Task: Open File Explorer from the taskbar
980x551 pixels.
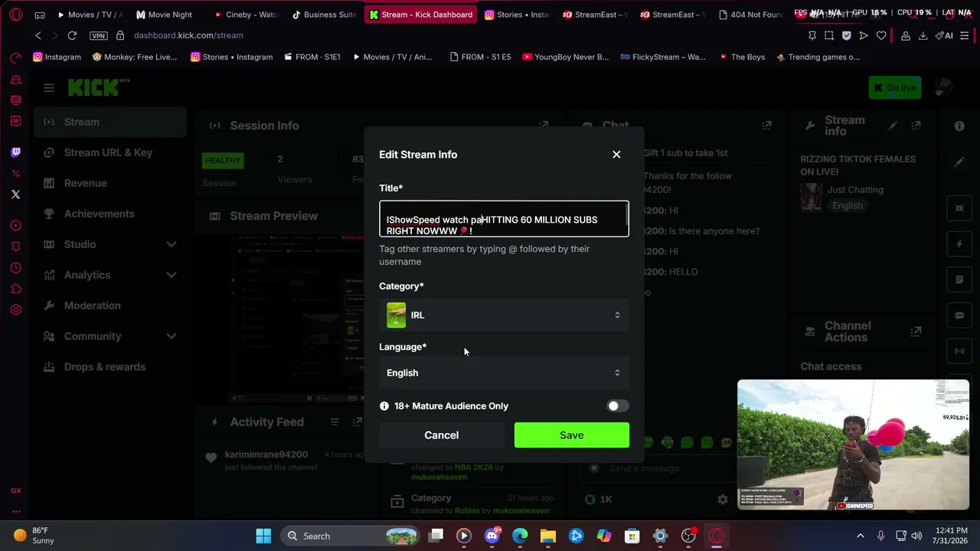Action: (548, 536)
